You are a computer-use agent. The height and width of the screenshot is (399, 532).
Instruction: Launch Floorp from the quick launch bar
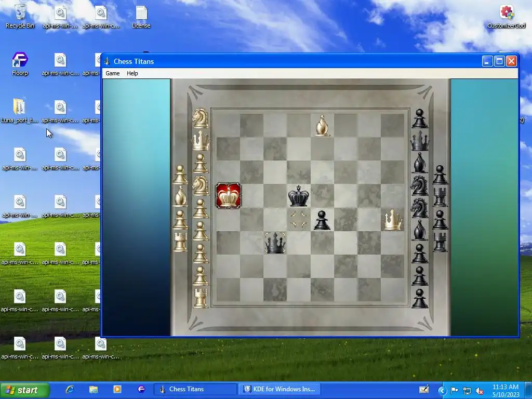pyautogui.click(x=141, y=389)
